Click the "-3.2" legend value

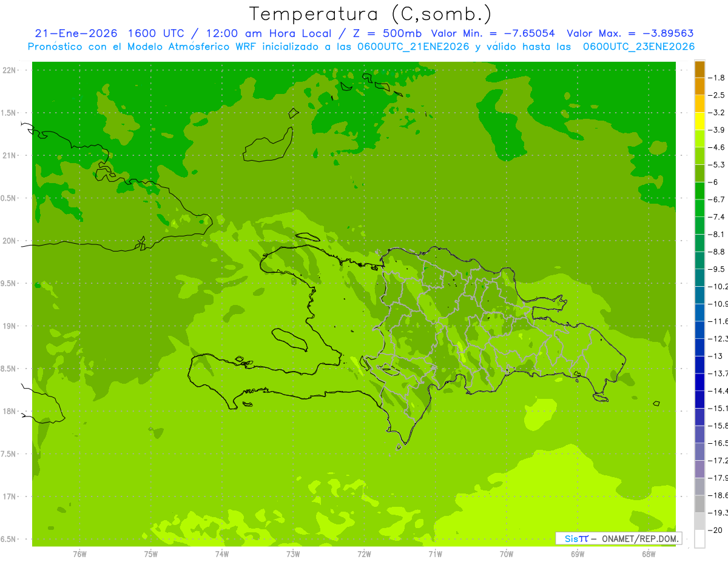(717, 113)
